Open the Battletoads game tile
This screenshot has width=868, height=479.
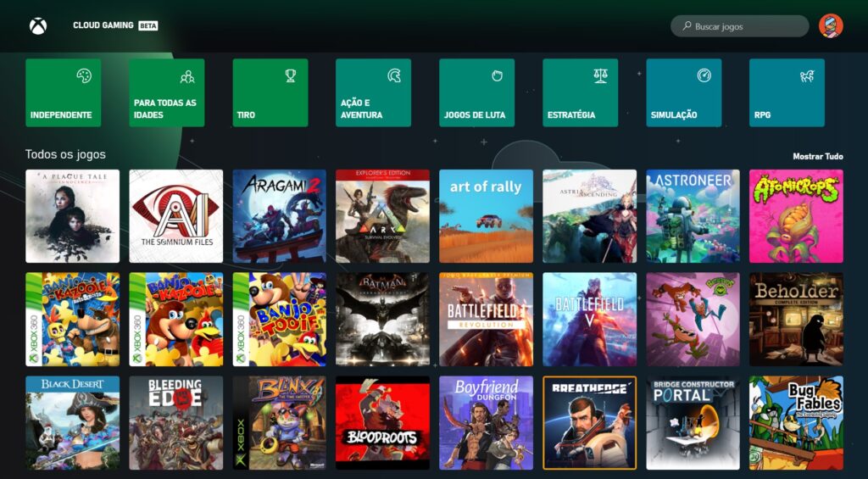[693, 319]
